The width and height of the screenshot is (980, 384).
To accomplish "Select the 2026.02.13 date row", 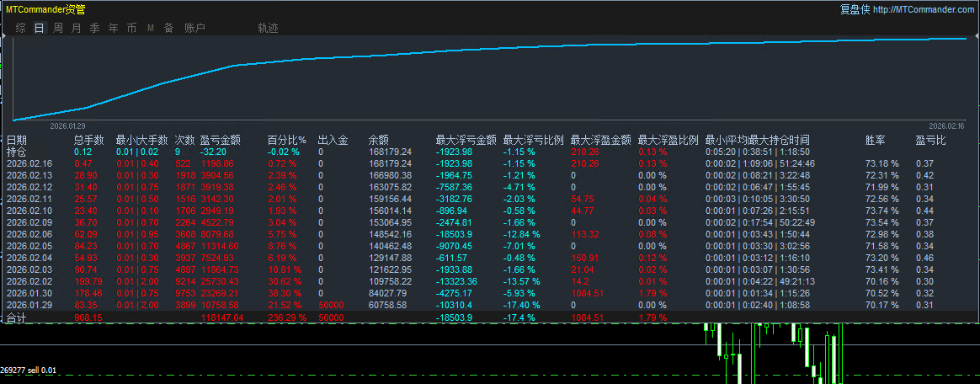I will tap(29, 175).
